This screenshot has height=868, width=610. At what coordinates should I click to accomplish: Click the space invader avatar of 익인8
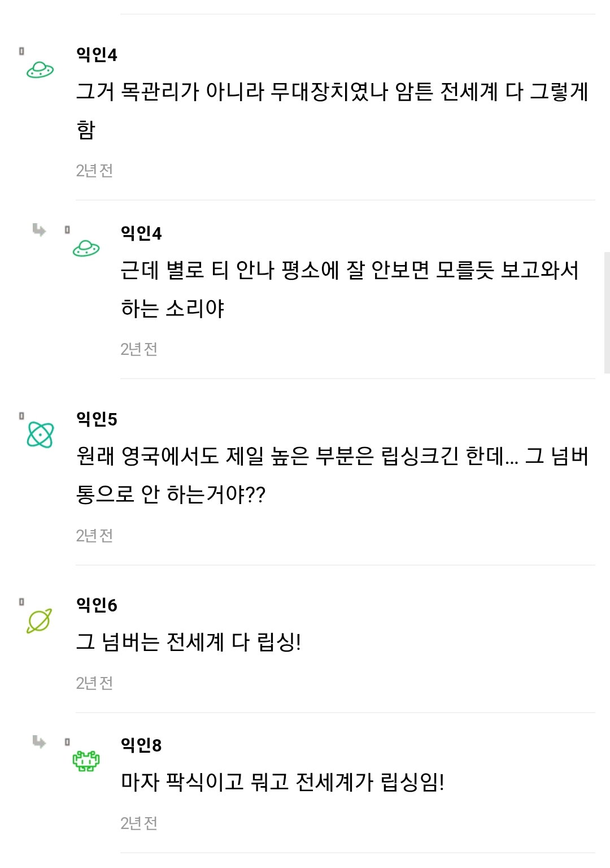pyautogui.click(x=86, y=761)
